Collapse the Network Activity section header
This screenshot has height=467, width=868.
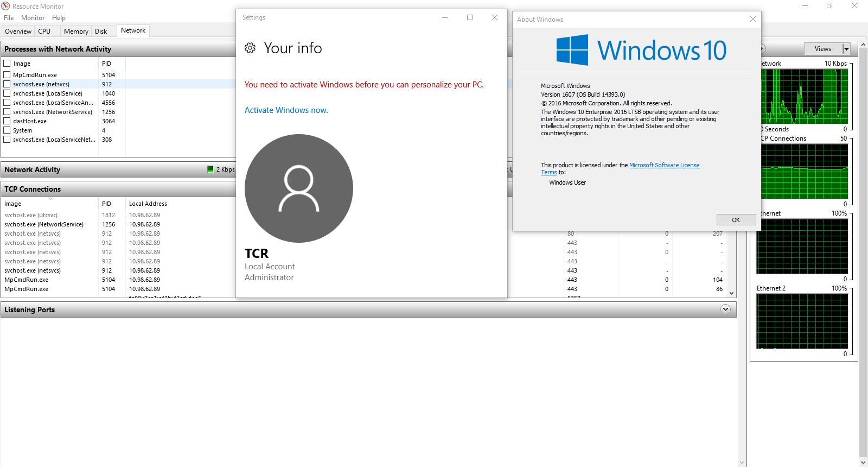point(118,169)
